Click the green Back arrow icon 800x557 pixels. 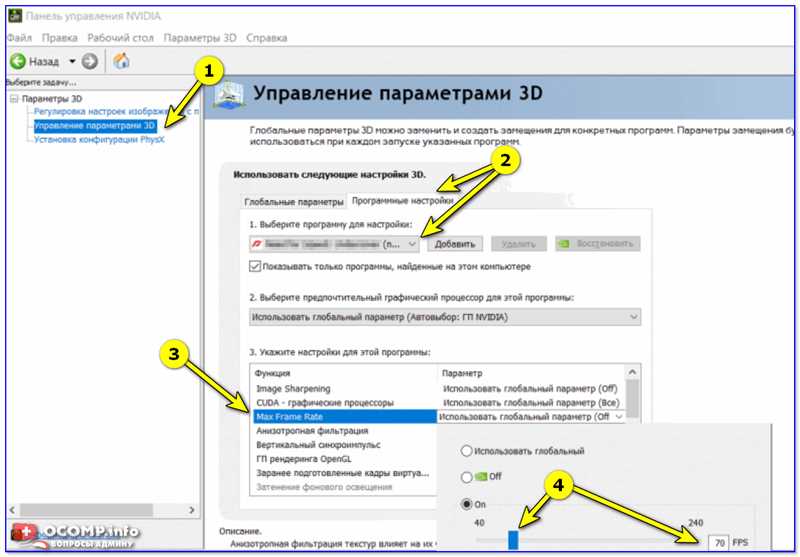[18, 62]
